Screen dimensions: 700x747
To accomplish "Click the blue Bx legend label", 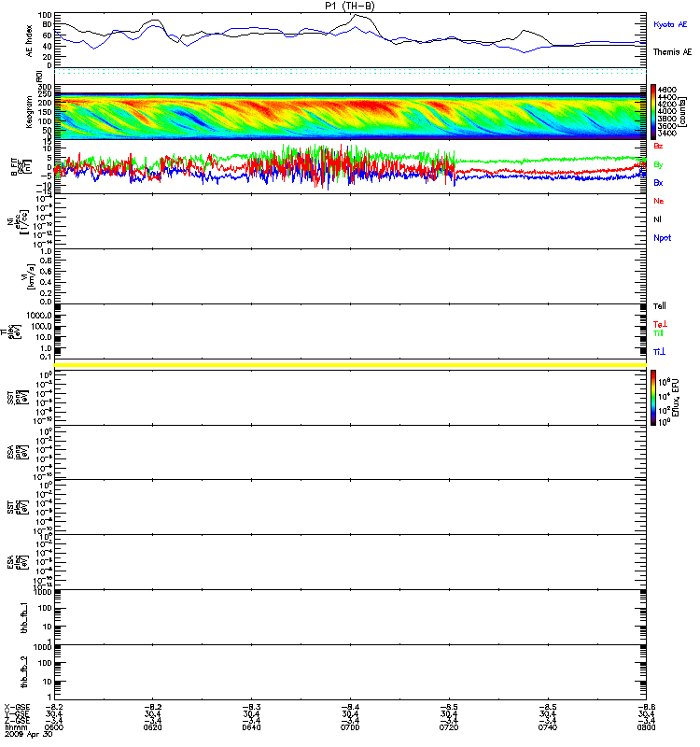I will (658, 182).
